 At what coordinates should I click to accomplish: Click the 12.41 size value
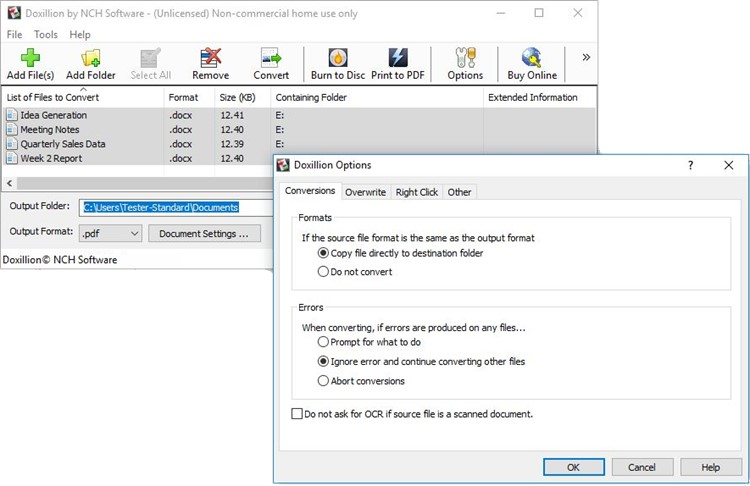click(232, 115)
